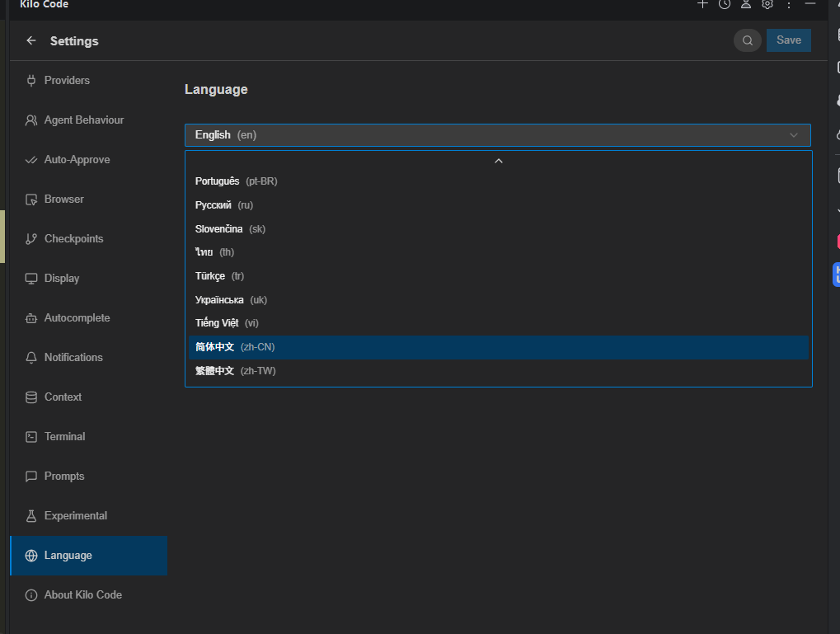Switch to the Display settings section
The image size is (840, 634).
click(63, 278)
